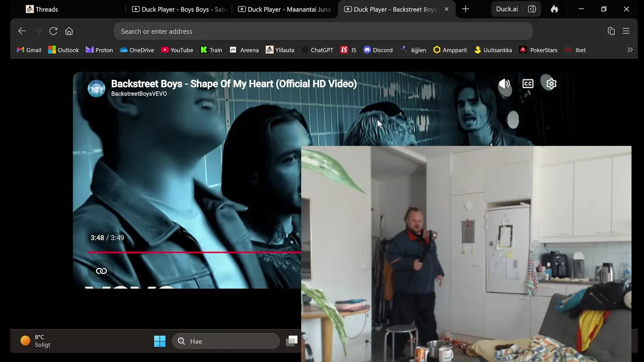Open the Train bookmark
Screen dimensions: 644x362
(211, 50)
